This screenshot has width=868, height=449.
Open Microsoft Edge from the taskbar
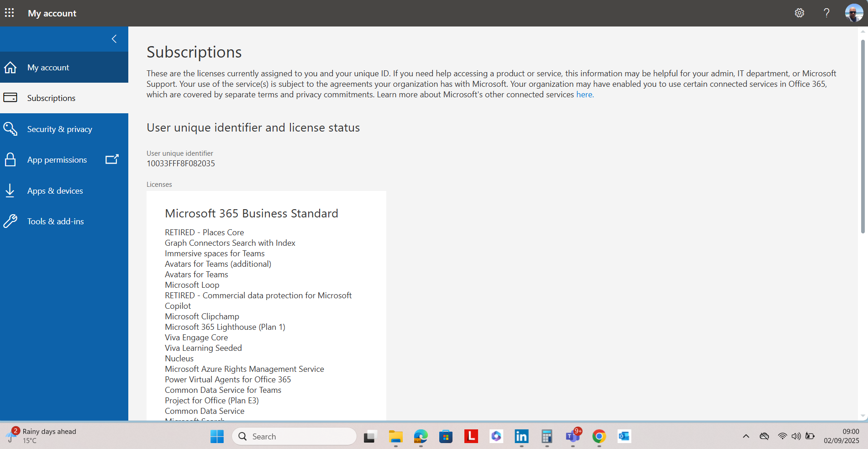click(421, 436)
